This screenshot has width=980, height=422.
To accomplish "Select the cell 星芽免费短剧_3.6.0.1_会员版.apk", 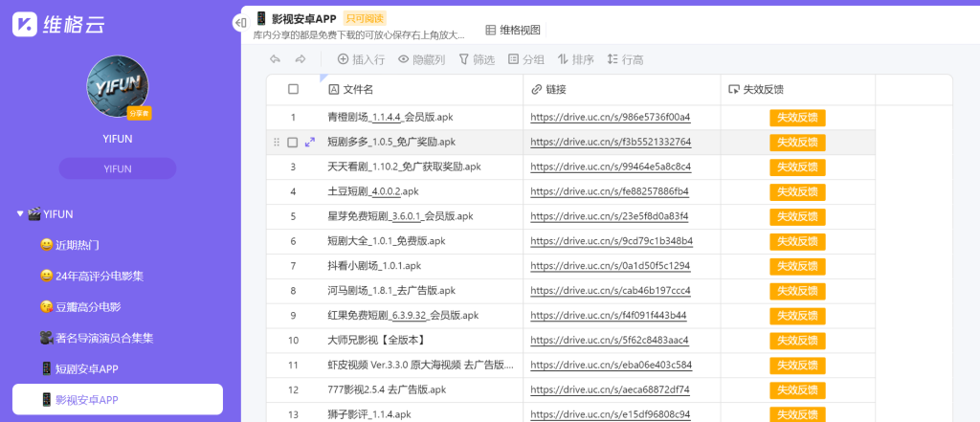I will click(x=422, y=216).
